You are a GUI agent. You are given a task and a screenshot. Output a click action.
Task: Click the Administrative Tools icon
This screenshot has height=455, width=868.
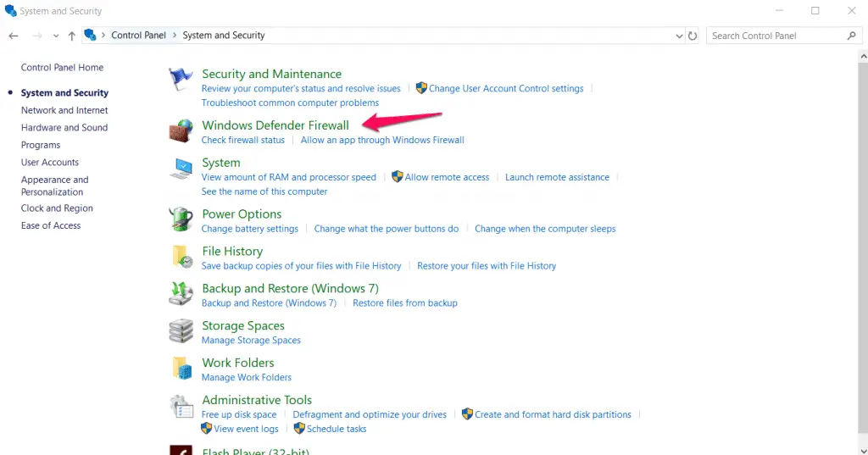[x=181, y=406]
